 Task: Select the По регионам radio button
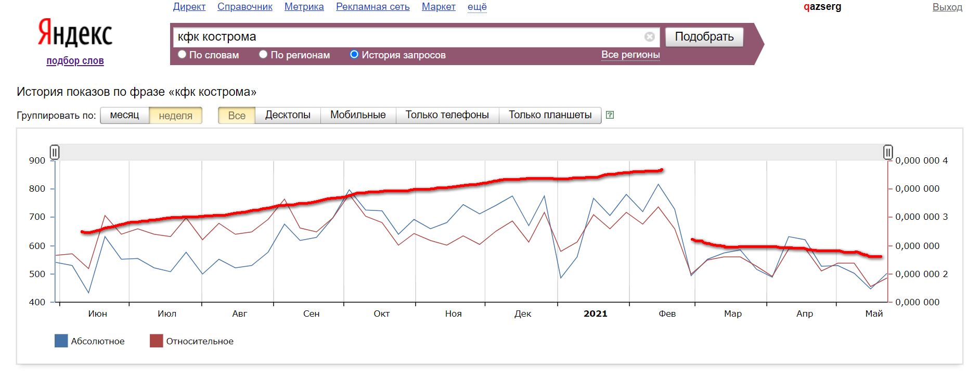263,55
